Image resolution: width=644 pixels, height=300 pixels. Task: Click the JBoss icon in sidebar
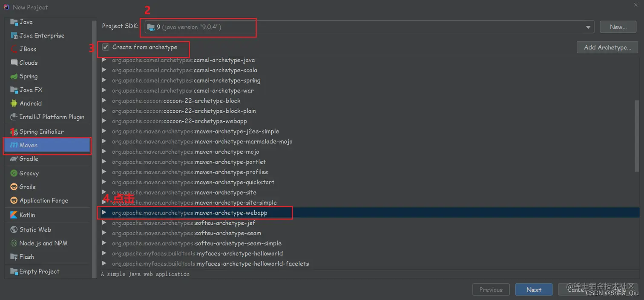[x=14, y=49]
